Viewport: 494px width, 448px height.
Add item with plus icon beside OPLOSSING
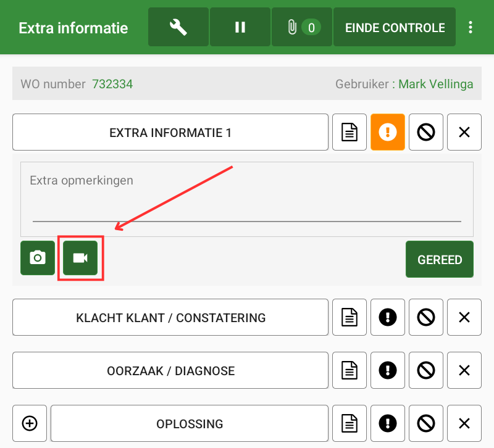coord(30,423)
